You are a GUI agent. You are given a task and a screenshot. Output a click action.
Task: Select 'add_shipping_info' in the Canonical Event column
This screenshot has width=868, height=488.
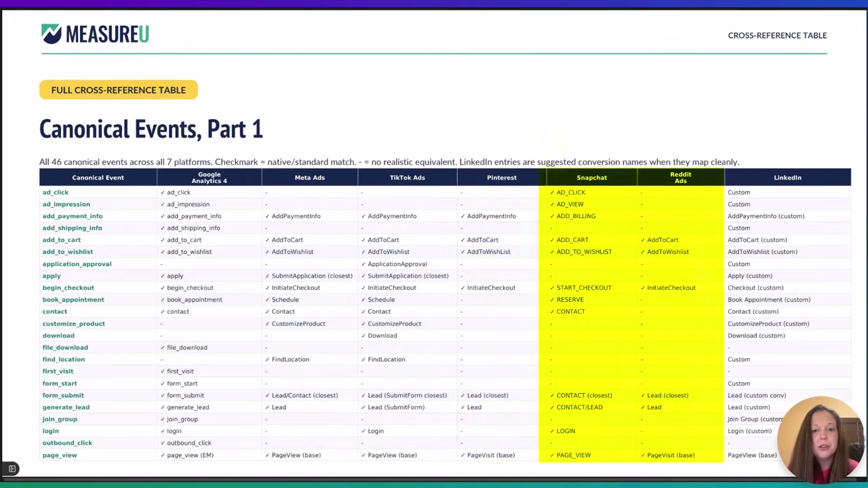tap(72, 228)
